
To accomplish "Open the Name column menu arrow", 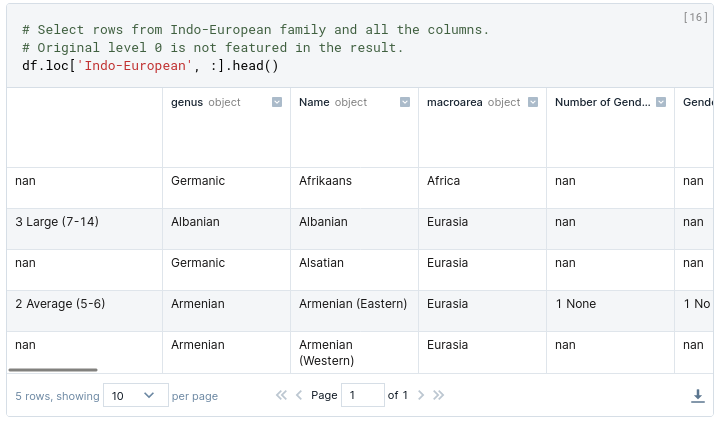I will [x=405, y=102].
